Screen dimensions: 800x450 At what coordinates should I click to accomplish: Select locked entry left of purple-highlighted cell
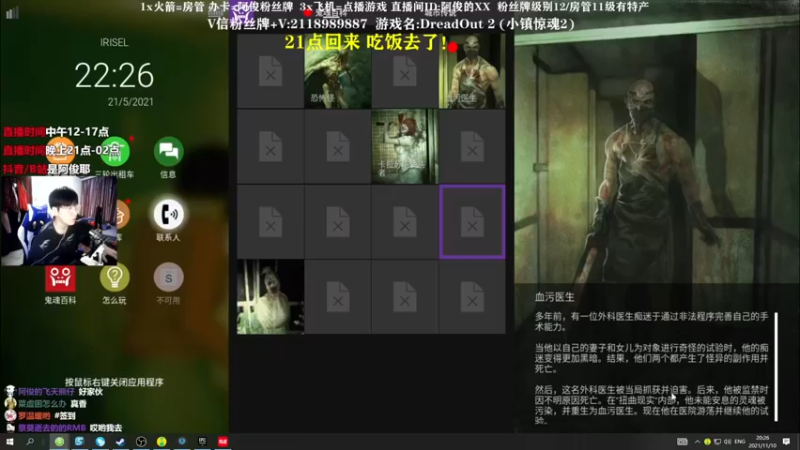pyautogui.click(x=405, y=222)
